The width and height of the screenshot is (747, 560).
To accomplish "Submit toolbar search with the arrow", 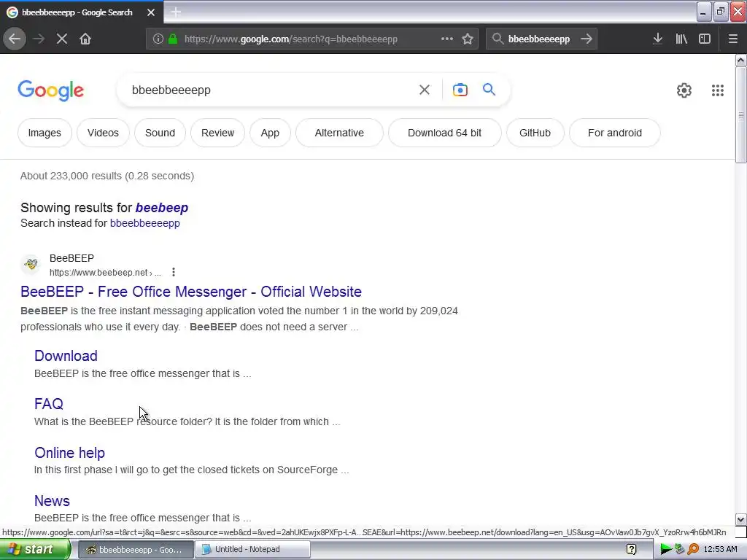I will tap(587, 39).
